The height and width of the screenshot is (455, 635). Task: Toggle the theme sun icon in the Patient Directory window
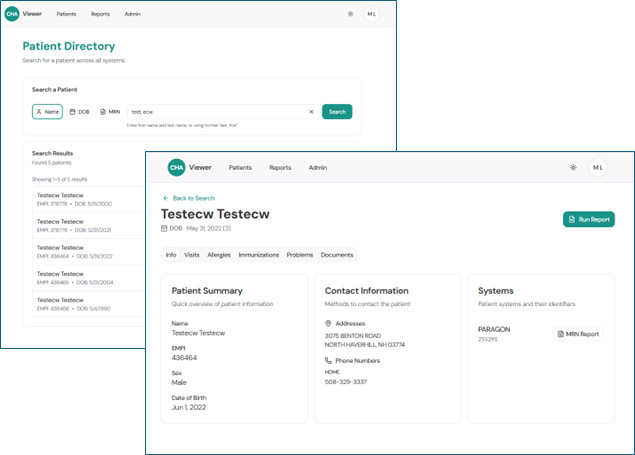[349, 14]
